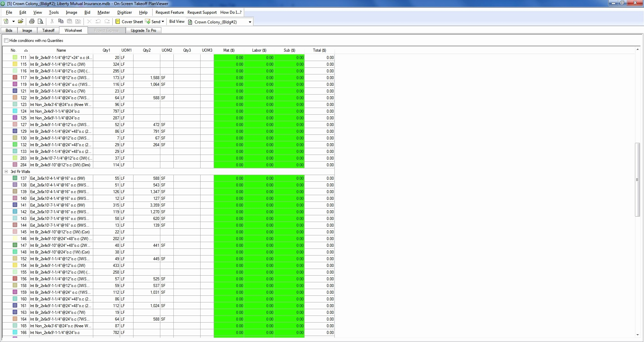Image resolution: width=644 pixels, height=342 pixels.
Task: Sort by the Name column header
Action: point(61,50)
